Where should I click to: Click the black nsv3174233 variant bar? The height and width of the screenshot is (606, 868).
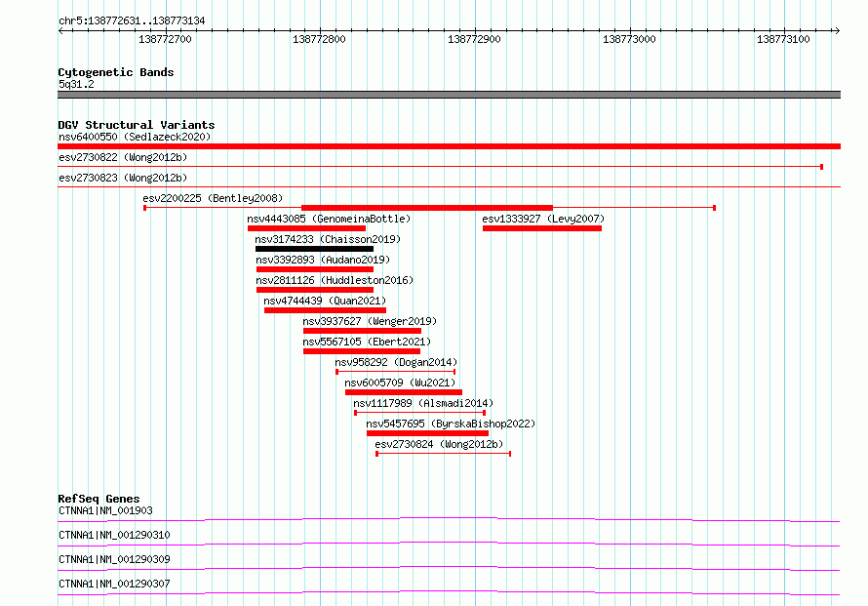pos(314,249)
